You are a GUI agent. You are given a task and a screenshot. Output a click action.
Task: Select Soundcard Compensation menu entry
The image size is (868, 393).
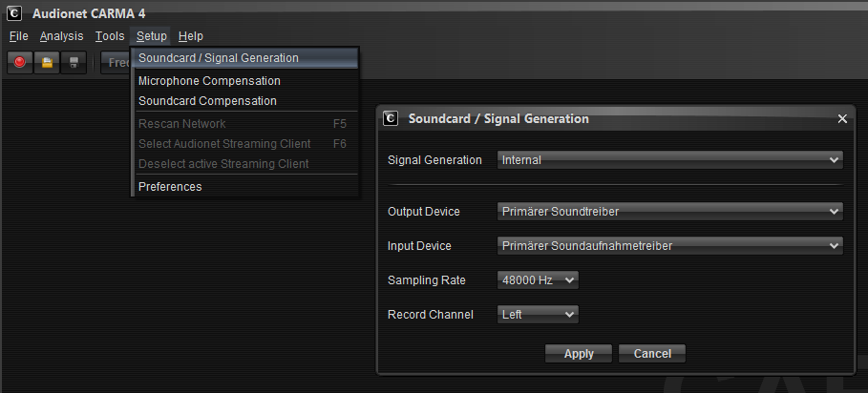tap(207, 101)
